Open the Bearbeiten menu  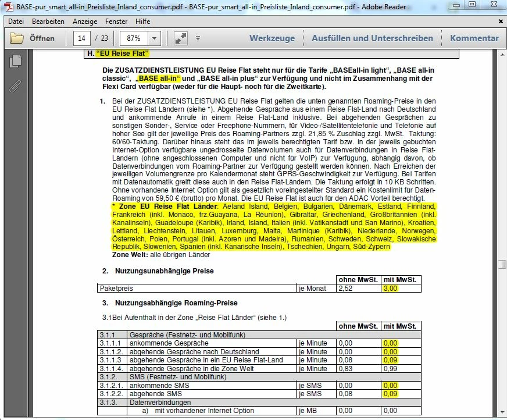coord(48,22)
